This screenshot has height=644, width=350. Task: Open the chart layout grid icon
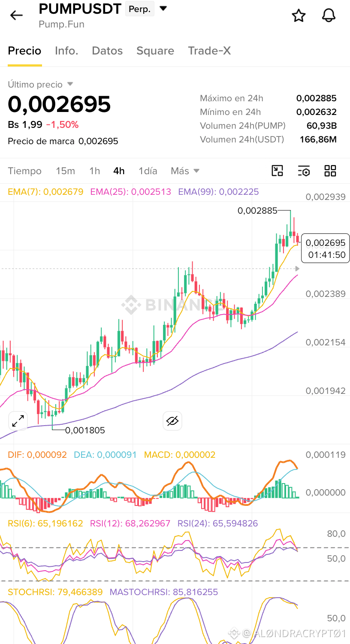(330, 171)
